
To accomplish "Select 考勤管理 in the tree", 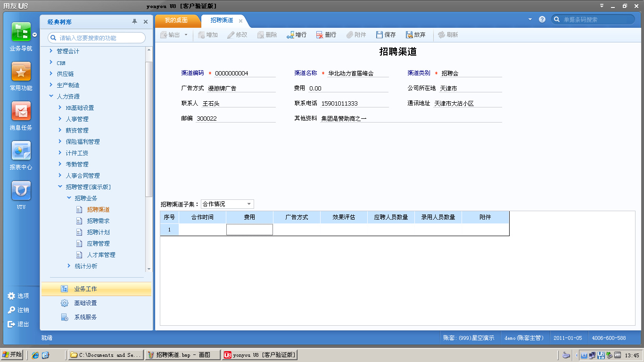I will (x=77, y=165).
